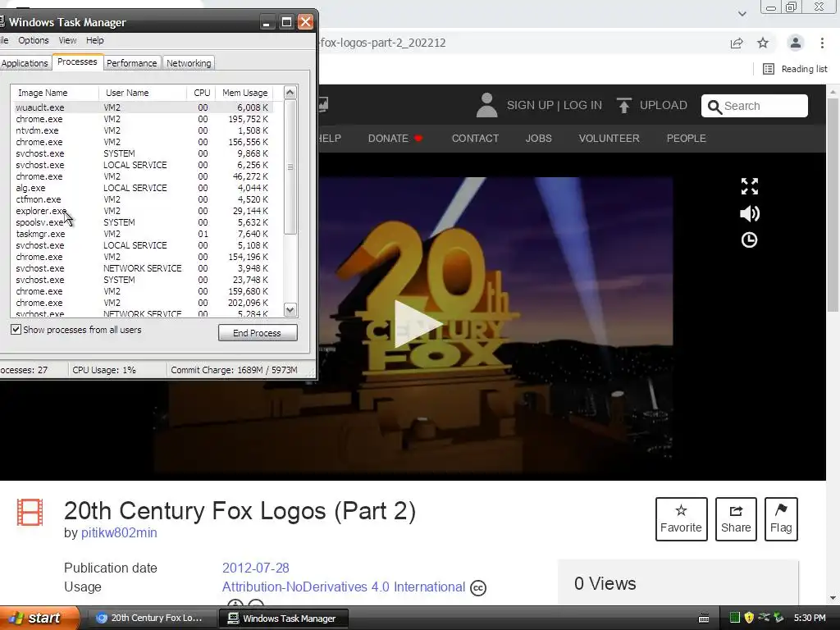840x630 pixels.
Task: Sort processes by Image Name column
Action: (55, 93)
